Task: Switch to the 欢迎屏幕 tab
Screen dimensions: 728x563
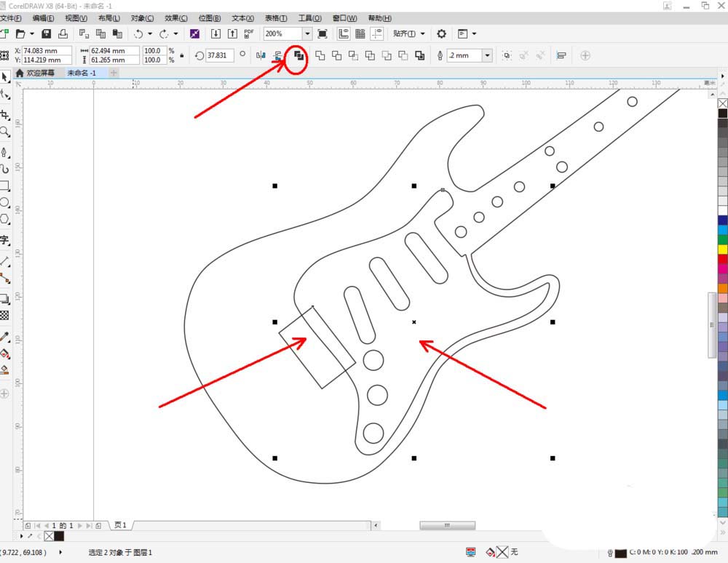Action: pyautogui.click(x=35, y=73)
